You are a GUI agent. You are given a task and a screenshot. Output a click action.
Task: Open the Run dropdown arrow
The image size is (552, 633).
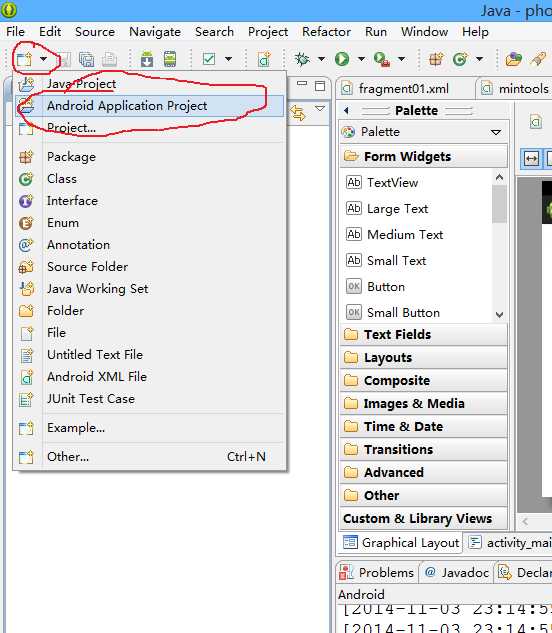click(361, 59)
